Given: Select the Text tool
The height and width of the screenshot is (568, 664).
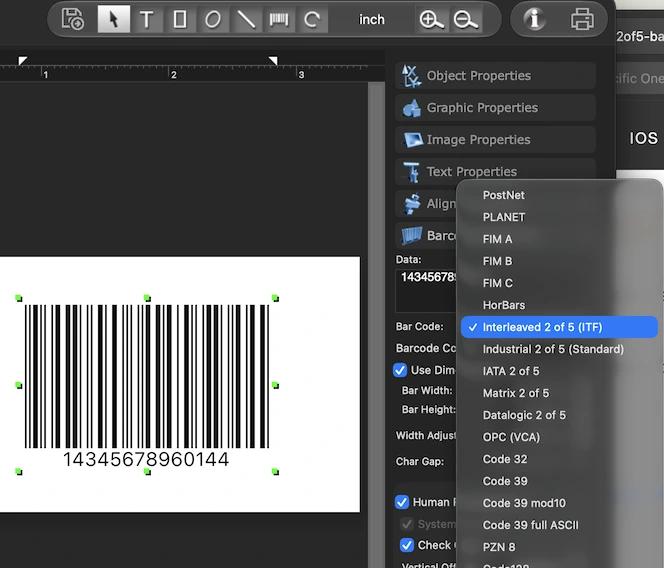Looking at the screenshot, I should click(x=147, y=19).
